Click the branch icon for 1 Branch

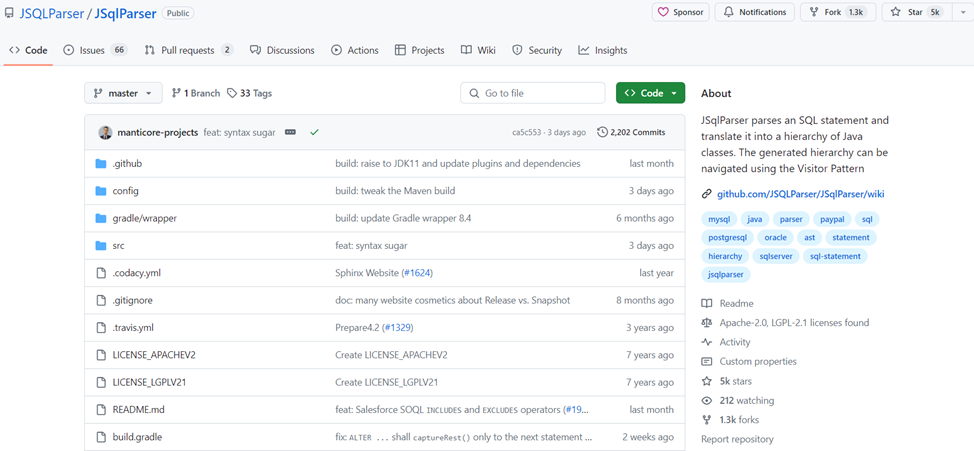(x=176, y=93)
